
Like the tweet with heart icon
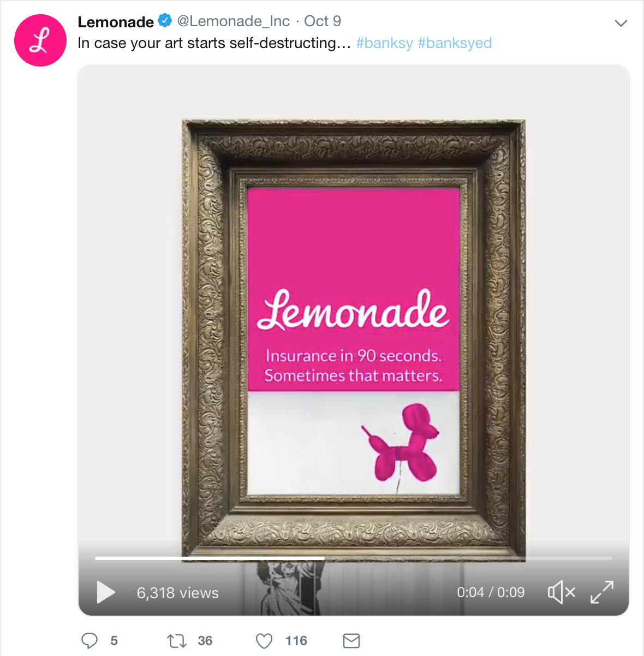264,640
